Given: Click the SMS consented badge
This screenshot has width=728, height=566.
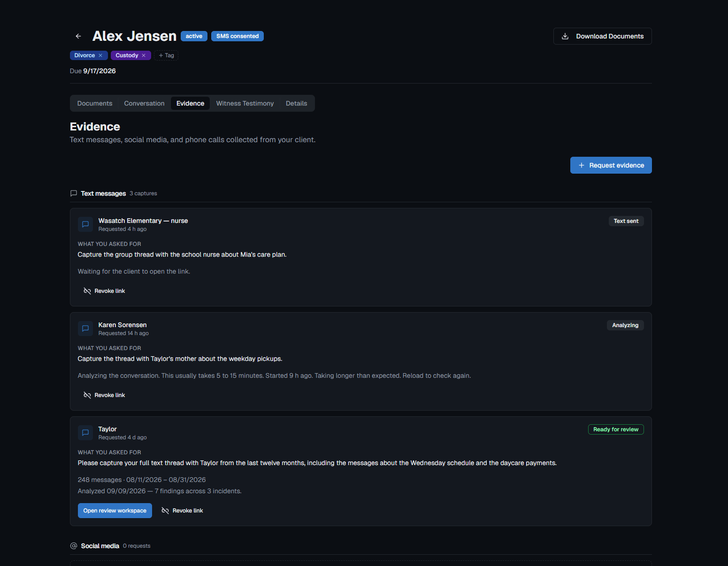Looking at the screenshot, I should (238, 36).
